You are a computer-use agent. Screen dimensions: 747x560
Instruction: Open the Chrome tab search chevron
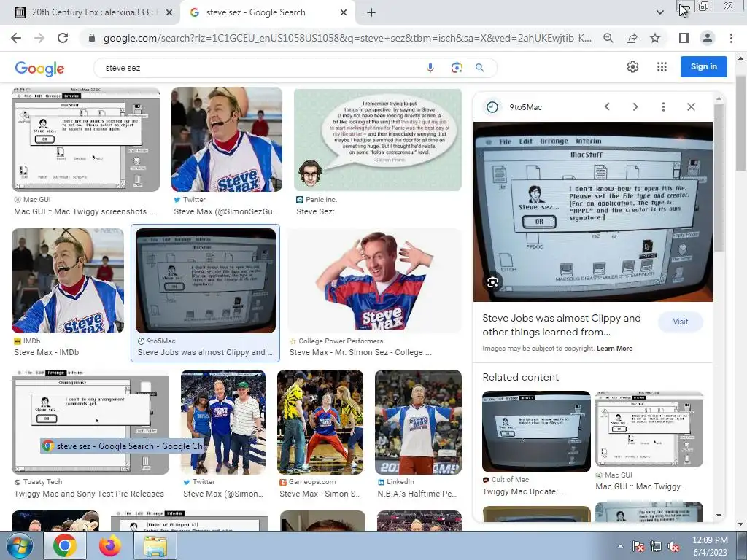pyautogui.click(x=659, y=12)
